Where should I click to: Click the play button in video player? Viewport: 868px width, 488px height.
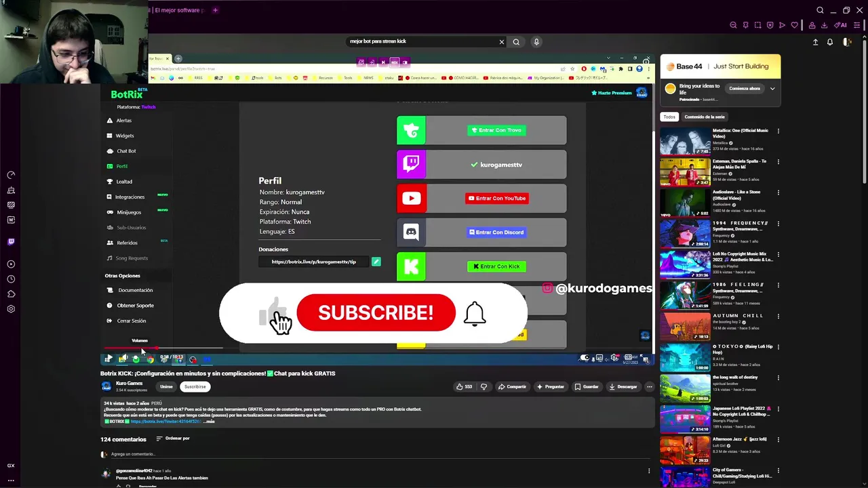(x=108, y=359)
